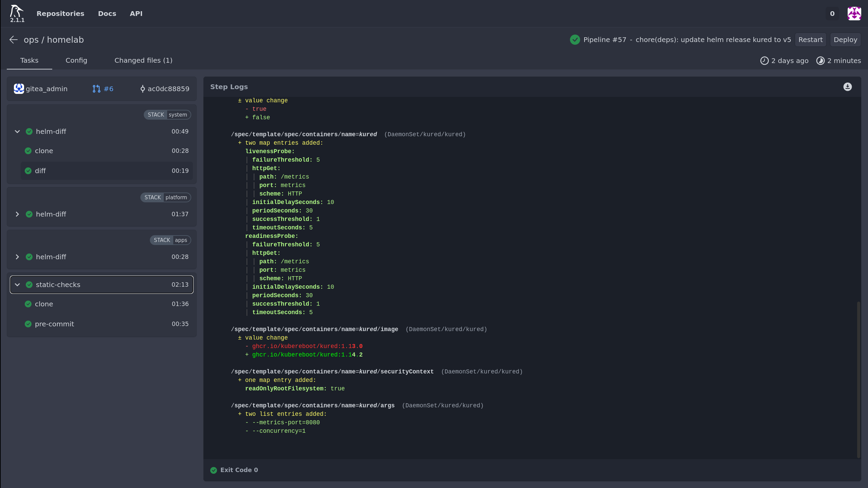Viewport: 868px width, 488px height.
Task: Click the gitea_admin username
Action: point(47,89)
